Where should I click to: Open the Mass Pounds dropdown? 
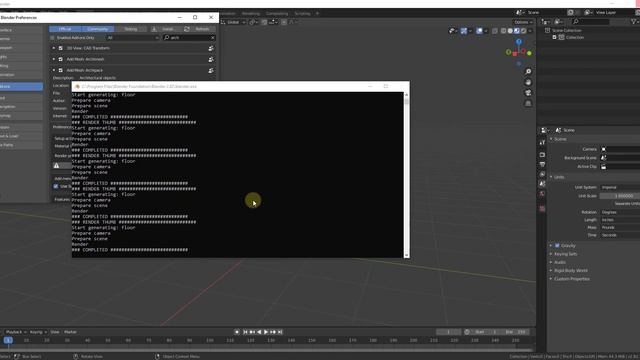620,227
